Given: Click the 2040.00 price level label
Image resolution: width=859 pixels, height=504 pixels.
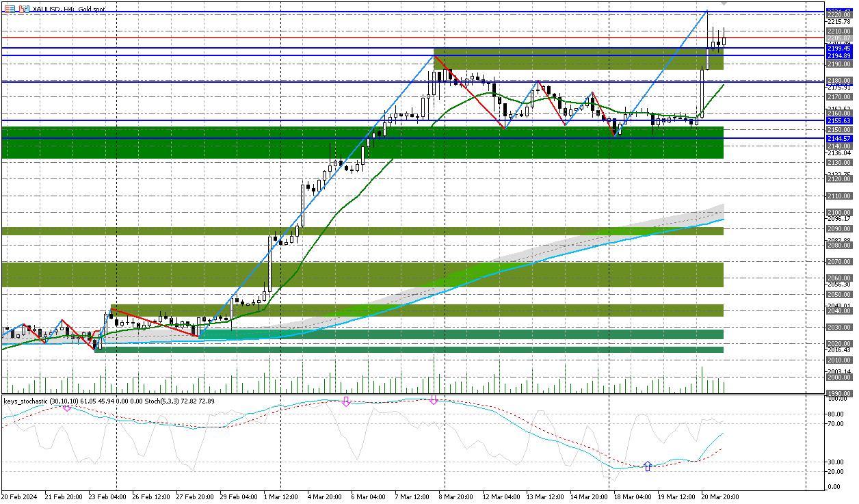Looking at the screenshot, I should click(x=838, y=311).
